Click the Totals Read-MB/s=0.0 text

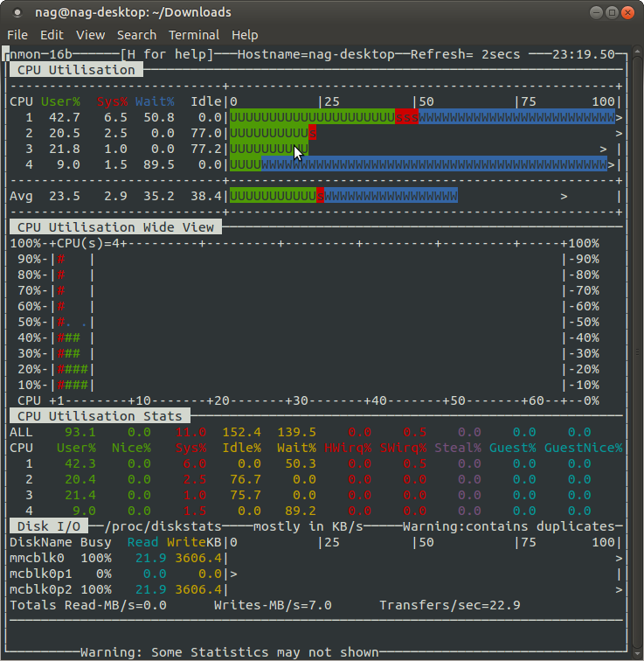coord(88,605)
